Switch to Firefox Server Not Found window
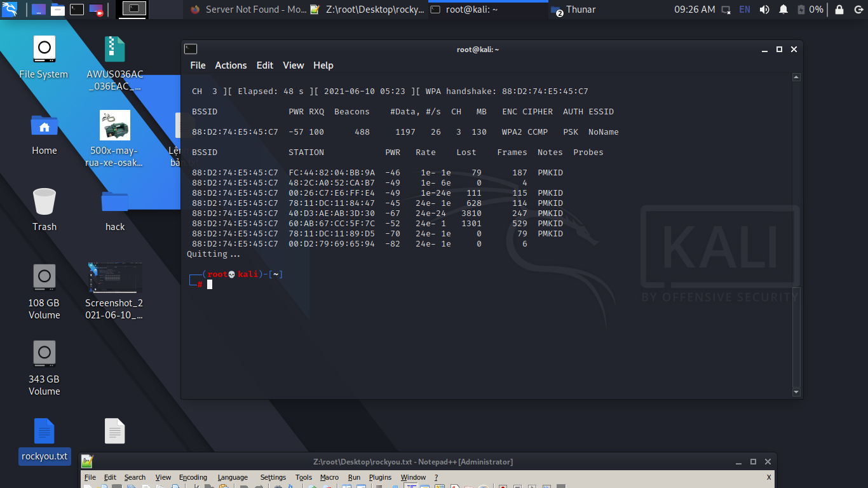Screen dimensions: 868x488 pos(248,10)
